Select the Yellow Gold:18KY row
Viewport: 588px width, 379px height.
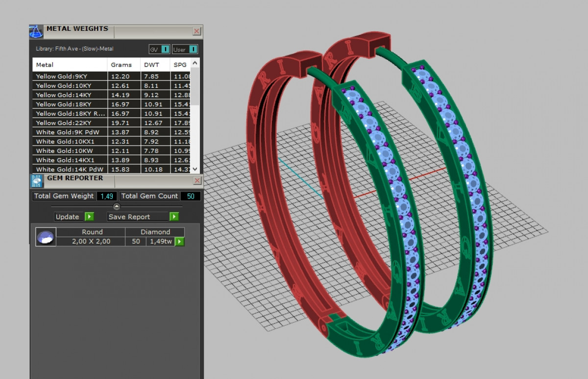pyautogui.click(x=70, y=104)
